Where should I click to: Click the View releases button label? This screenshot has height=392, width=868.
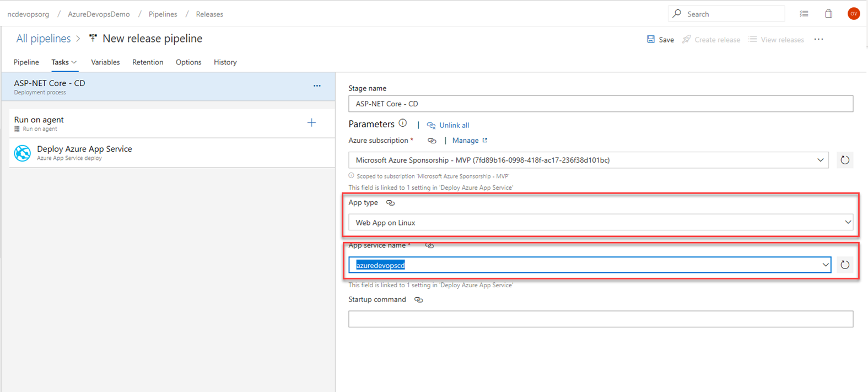click(x=783, y=40)
